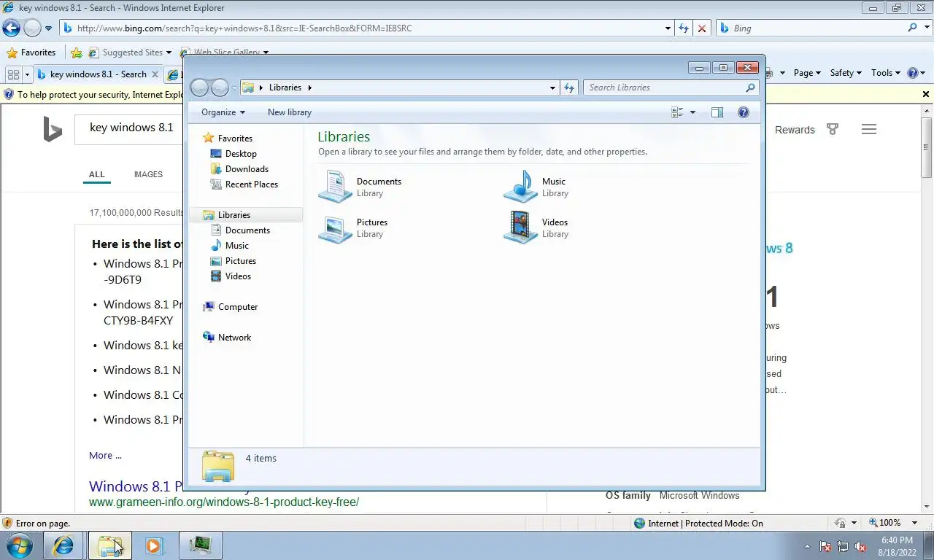This screenshot has width=934, height=560.
Task: Open Suggested Sites in favorites bar
Action: (x=130, y=52)
